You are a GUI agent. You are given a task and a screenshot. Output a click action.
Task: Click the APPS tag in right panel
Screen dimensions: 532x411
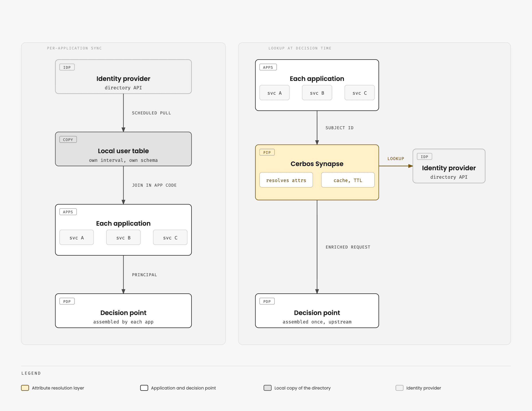click(268, 67)
